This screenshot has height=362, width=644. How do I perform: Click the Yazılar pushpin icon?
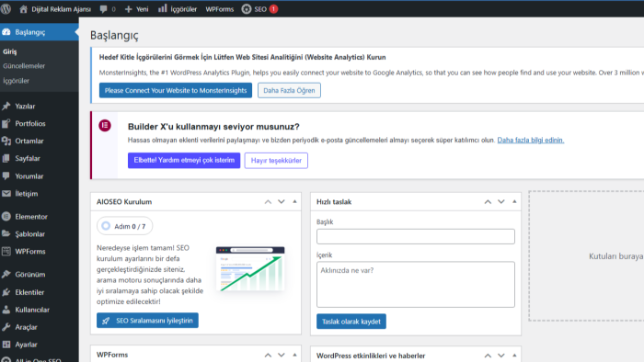pyautogui.click(x=6, y=107)
